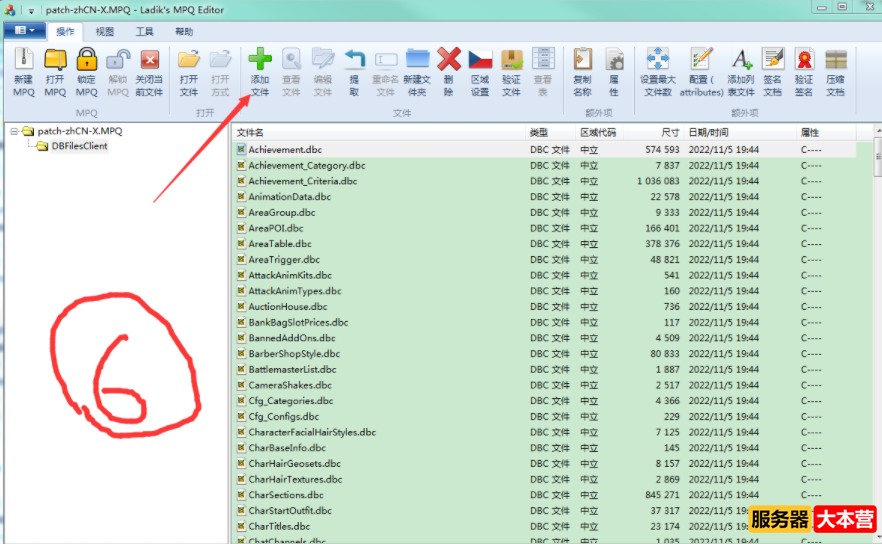The width and height of the screenshot is (882, 544).
Task: Open the quick access toolbar dropdown arrow
Action: pyautogui.click(x=31, y=11)
